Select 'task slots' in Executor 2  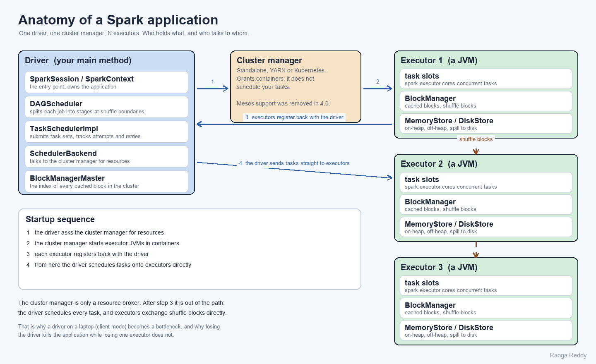(x=422, y=180)
